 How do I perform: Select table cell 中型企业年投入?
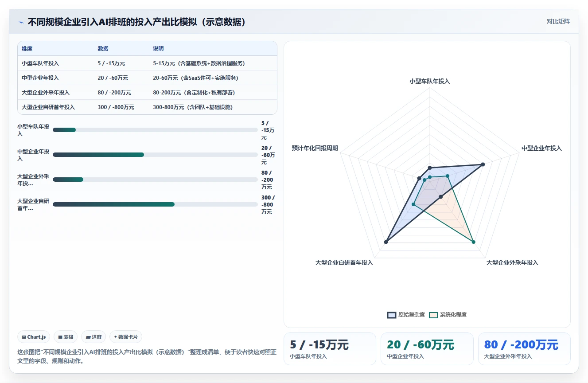40,78
